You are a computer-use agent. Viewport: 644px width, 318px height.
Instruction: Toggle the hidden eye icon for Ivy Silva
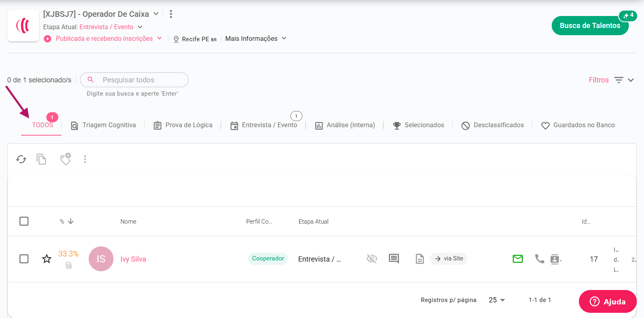coord(372,259)
